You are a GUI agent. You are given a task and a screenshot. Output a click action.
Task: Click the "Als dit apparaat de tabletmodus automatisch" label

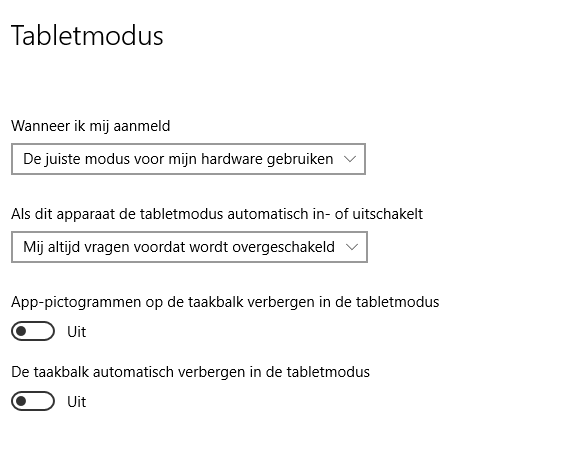(217, 214)
